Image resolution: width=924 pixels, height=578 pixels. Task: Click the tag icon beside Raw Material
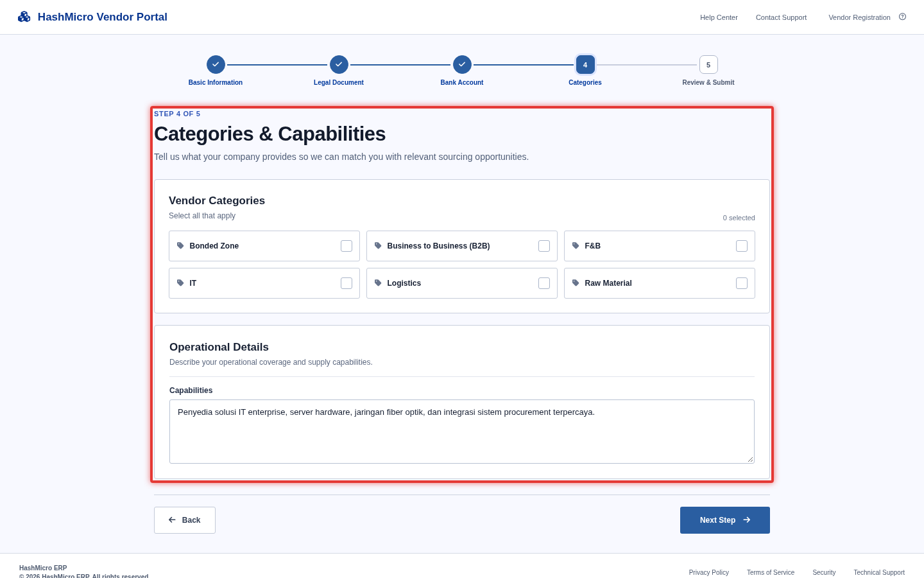(x=576, y=283)
